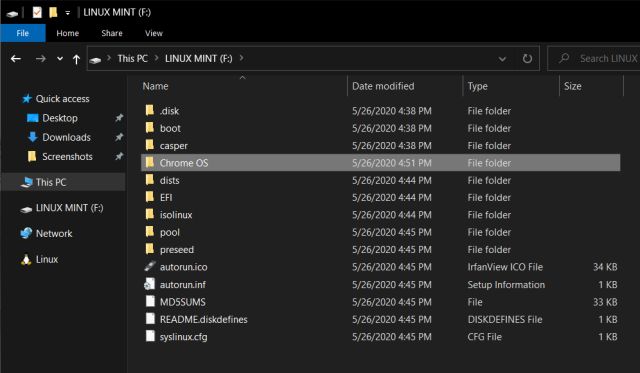
Task: Click 'IrfanView ICO File' type cell
Action: pyautogui.click(x=505, y=267)
